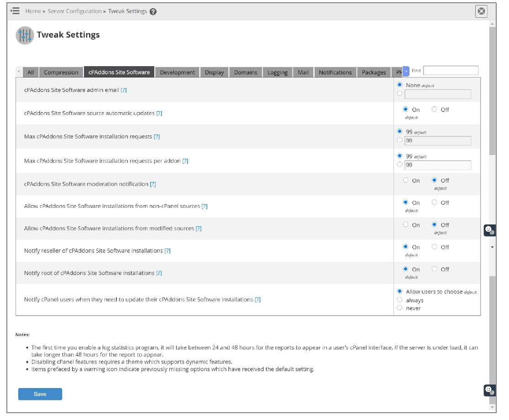Open help for moderation notification setting
The height and width of the screenshot is (420, 509).
pyautogui.click(x=153, y=184)
